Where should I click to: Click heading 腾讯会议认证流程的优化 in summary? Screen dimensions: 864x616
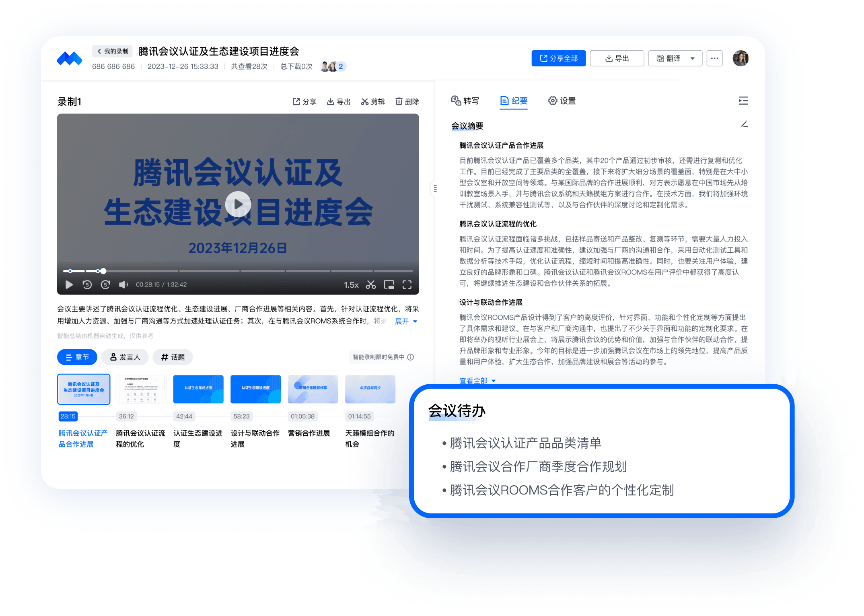[498, 224]
